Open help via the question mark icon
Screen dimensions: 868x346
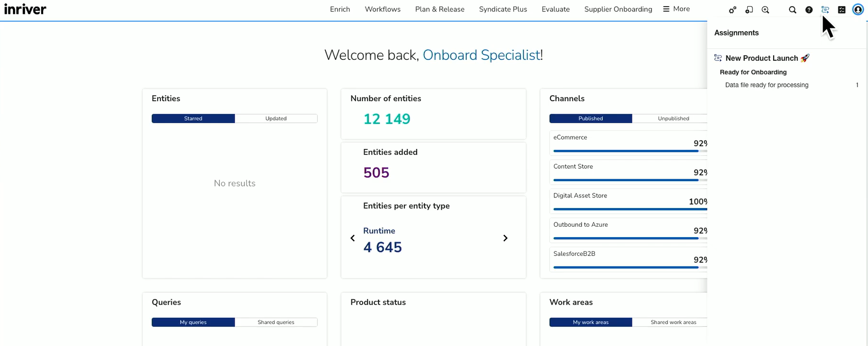(x=809, y=10)
